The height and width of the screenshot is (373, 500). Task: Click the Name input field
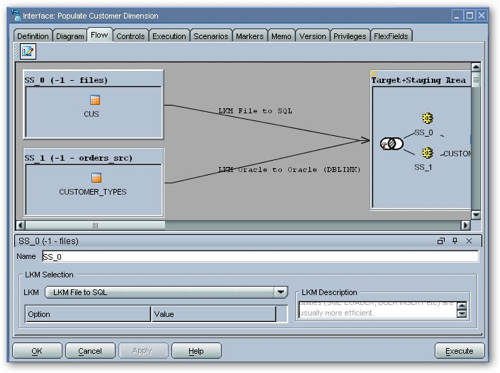point(260,257)
